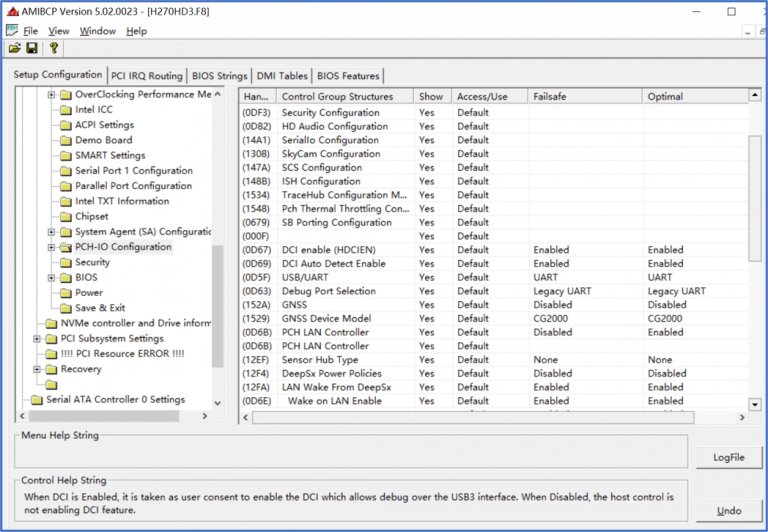Click the Chipset folder icon in tree

66,216
